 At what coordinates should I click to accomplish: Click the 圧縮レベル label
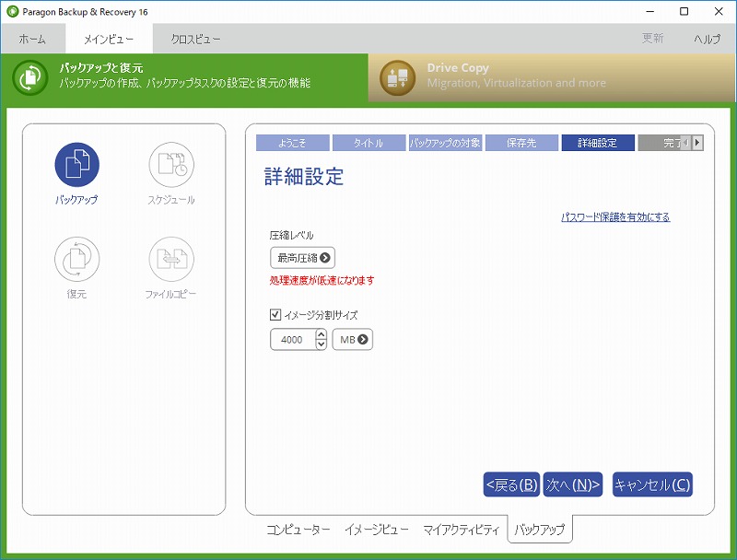291,235
